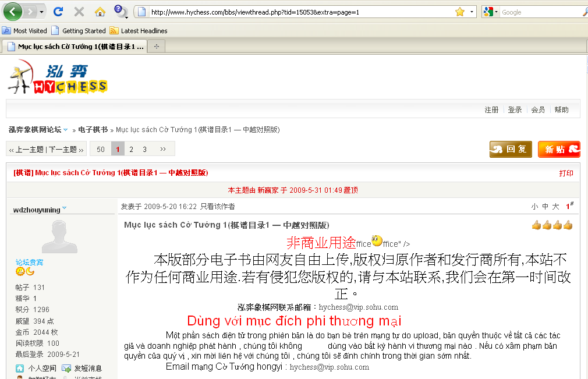
Task: Click the browser Back button
Action: [12, 12]
